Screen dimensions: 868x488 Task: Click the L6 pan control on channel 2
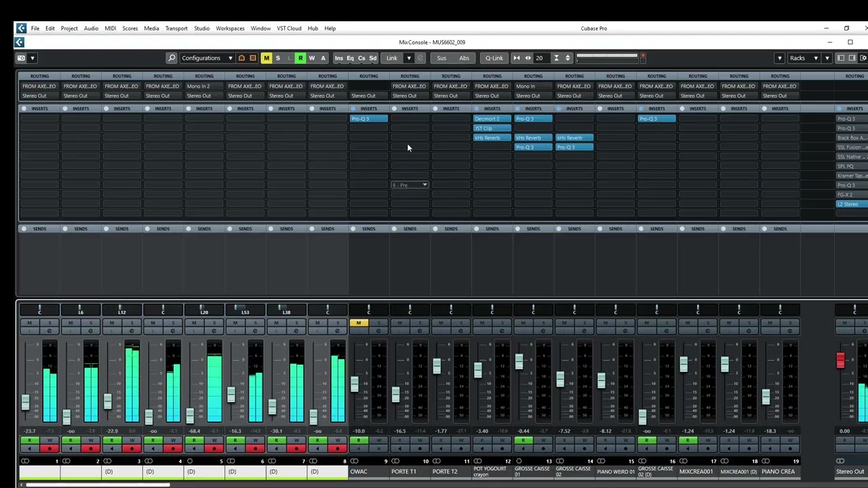(81, 310)
